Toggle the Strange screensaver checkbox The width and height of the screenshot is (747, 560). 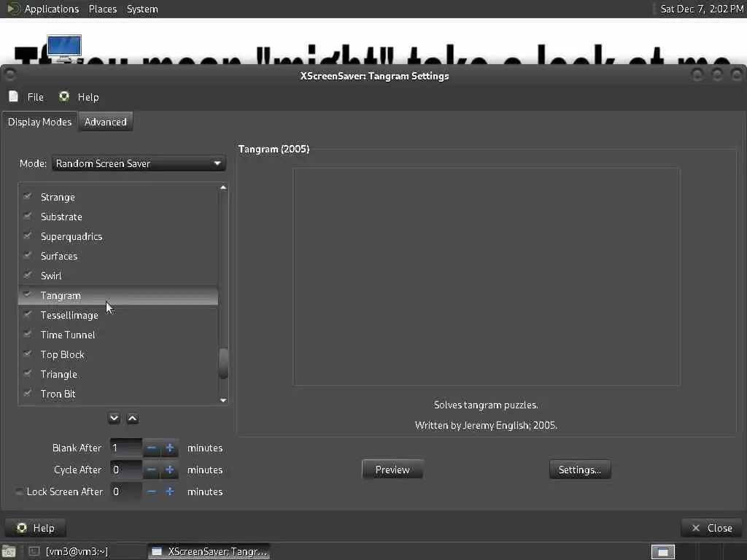point(28,196)
